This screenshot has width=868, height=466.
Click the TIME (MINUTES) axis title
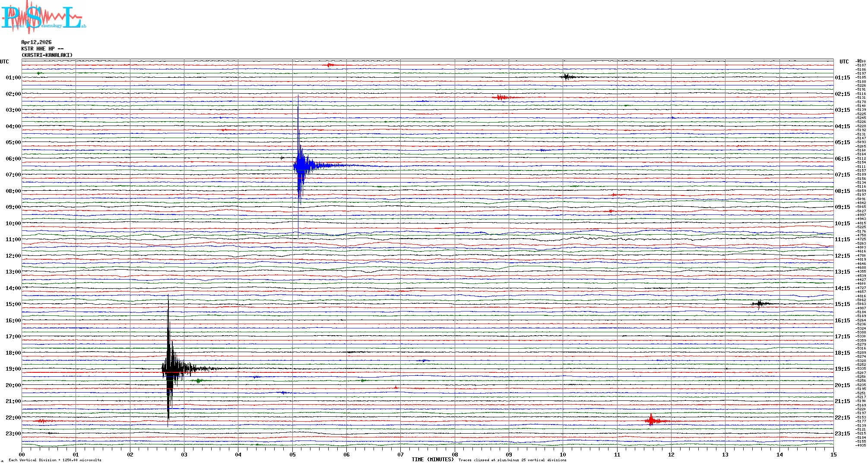tap(432, 460)
